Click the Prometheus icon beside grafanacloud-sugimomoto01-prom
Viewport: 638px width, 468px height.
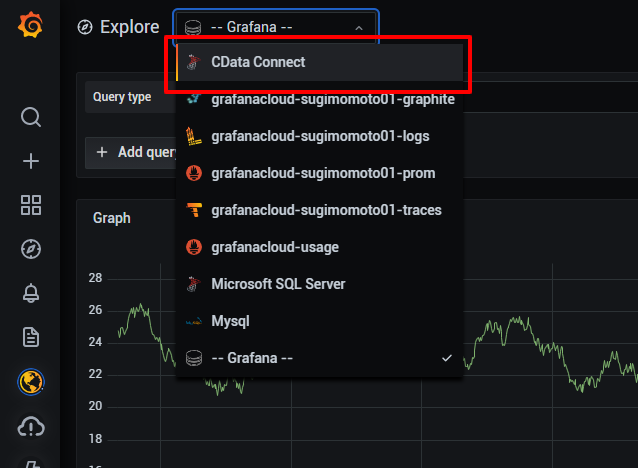pyautogui.click(x=194, y=173)
